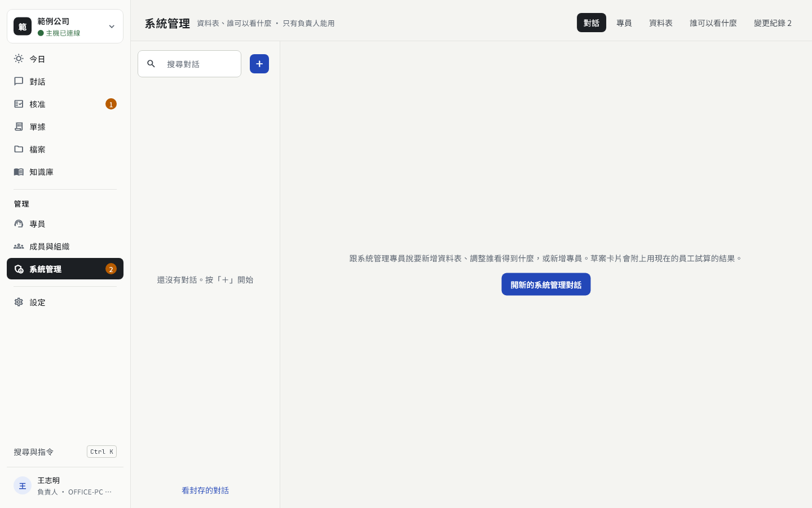The width and height of the screenshot is (812, 508).
Task: Click the 管理 section label
Action: click(x=21, y=204)
